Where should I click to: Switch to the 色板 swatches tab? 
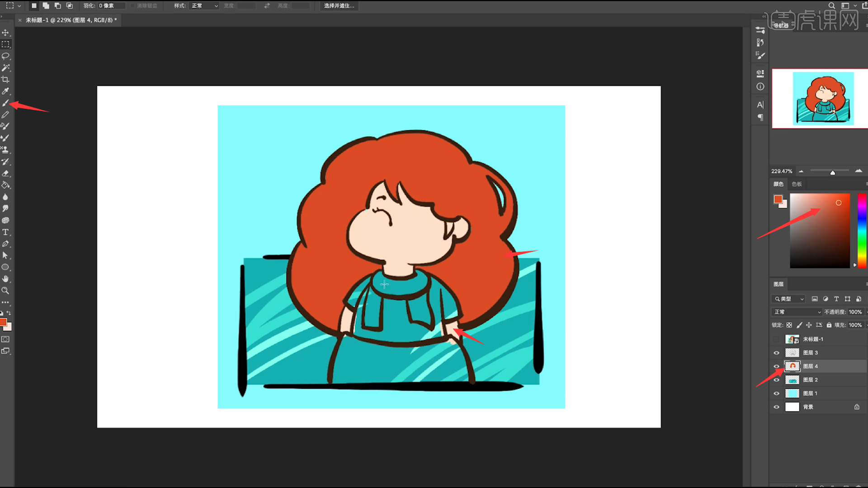[797, 184]
